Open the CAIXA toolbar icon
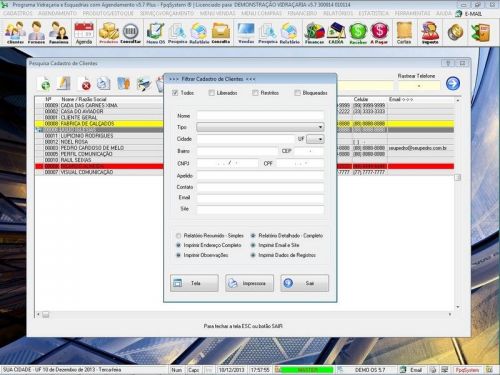 pyautogui.click(x=336, y=32)
